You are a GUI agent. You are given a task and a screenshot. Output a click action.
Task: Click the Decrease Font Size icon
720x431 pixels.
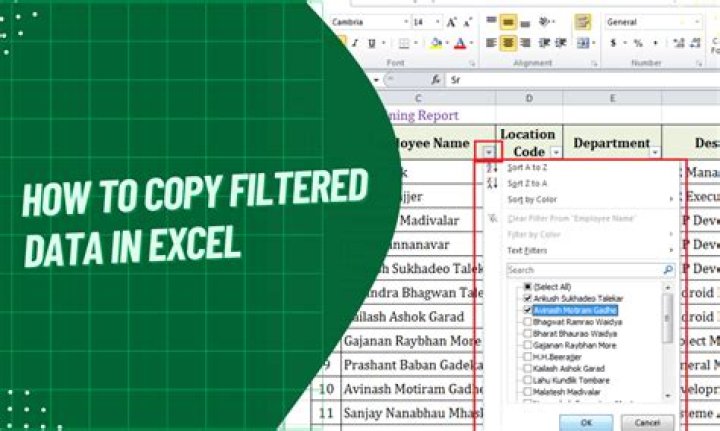point(467,22)
